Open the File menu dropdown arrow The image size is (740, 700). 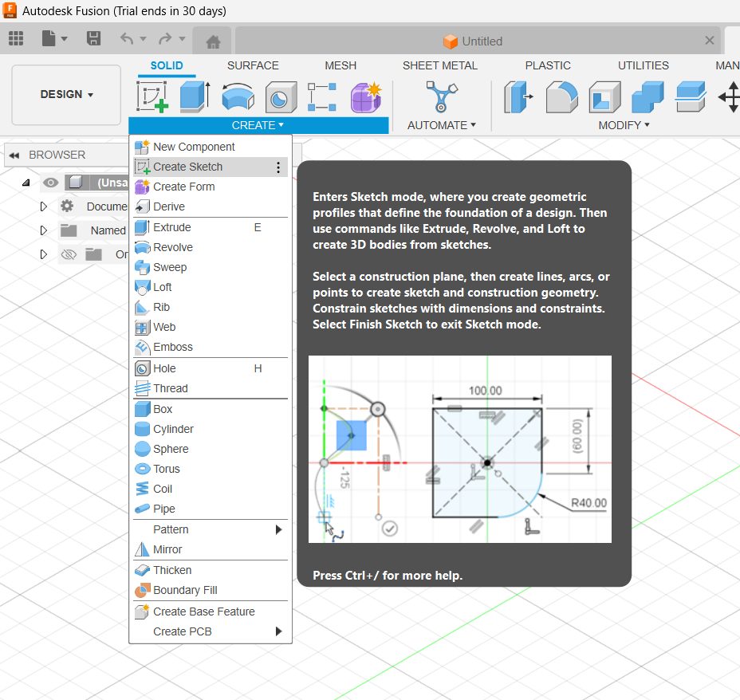click(x=64, y=39)
